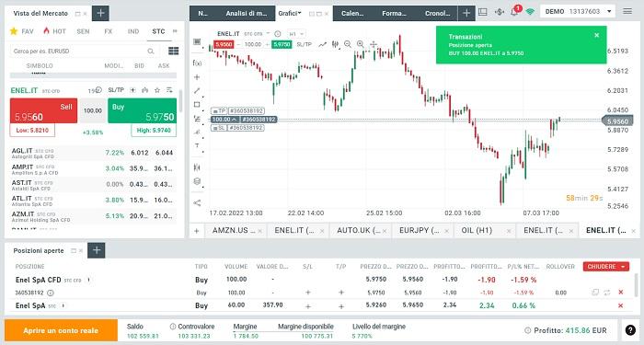Open the notifications bell icon
This screenshot has width=644, height=345.
(x=514, y=12)
